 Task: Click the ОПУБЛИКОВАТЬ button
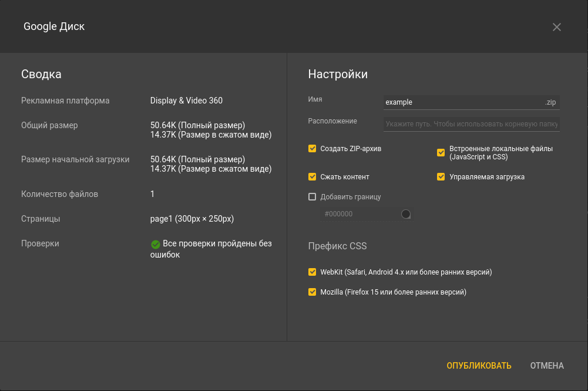click(479, 366)
